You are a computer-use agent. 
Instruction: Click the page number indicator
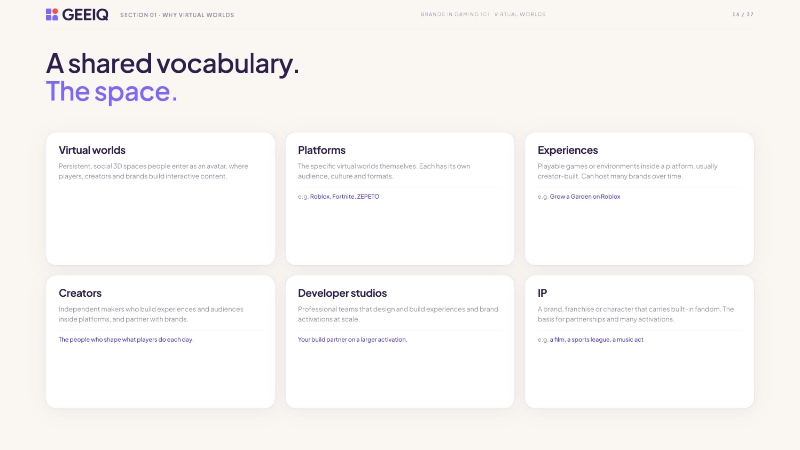click(x=742, y=14)
